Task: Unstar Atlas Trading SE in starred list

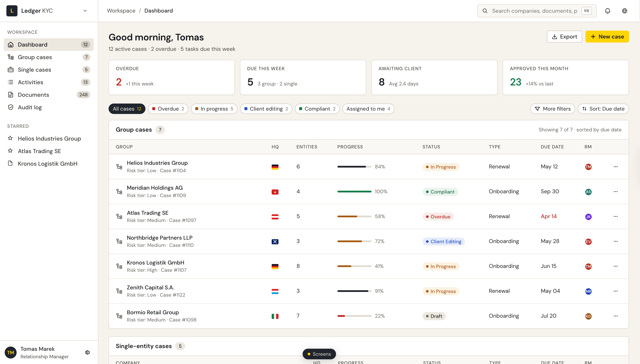Action: [10, 151]
